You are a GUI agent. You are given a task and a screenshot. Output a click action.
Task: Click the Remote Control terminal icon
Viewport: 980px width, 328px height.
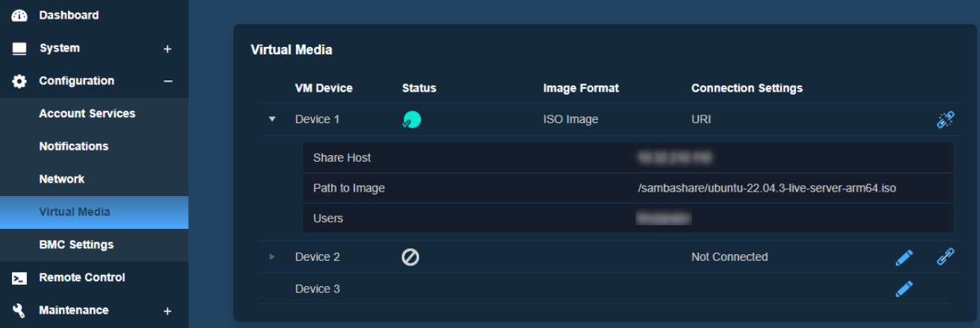19,278
